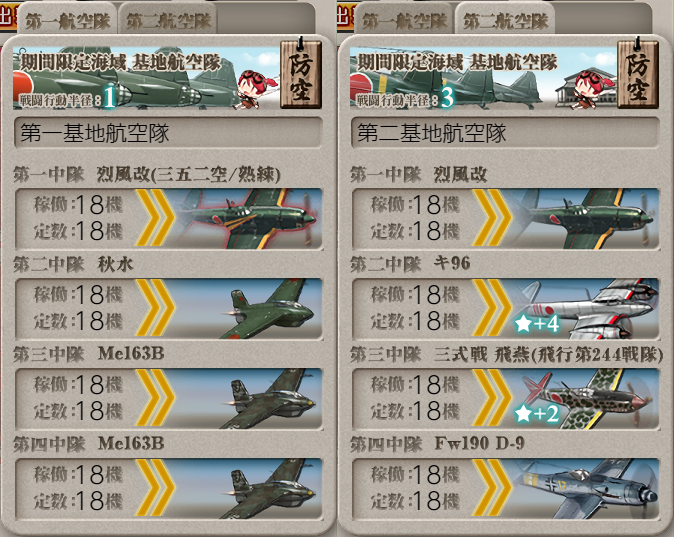Select the Fw190 D-9 aircraft slot
The width and height of the screenshot is (674, 537).
tap(506, 488)
